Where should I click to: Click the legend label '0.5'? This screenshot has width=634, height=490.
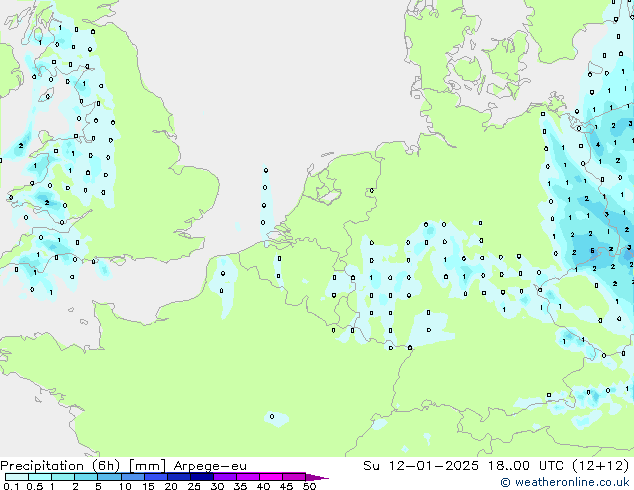click(x=35, y=486)
